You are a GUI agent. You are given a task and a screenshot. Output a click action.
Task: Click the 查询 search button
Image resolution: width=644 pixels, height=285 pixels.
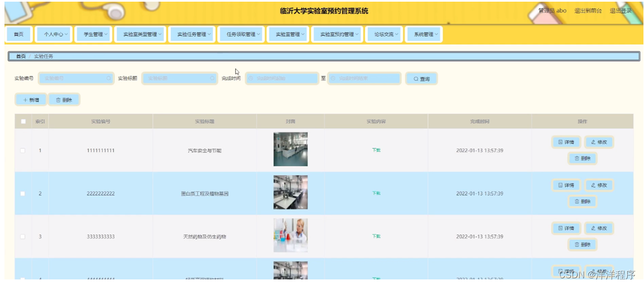[x=421, y=79]
